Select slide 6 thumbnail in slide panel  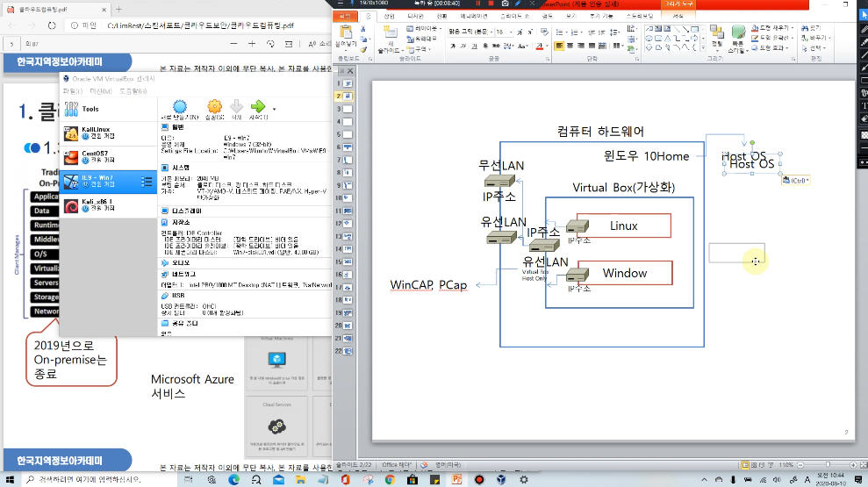point(348,147)
